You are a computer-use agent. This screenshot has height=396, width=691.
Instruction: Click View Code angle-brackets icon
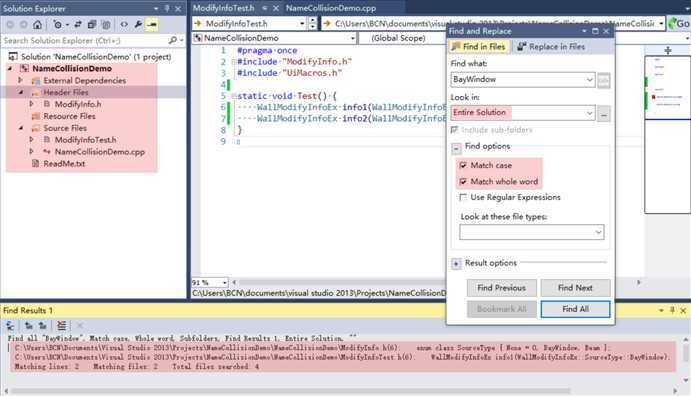124,25
